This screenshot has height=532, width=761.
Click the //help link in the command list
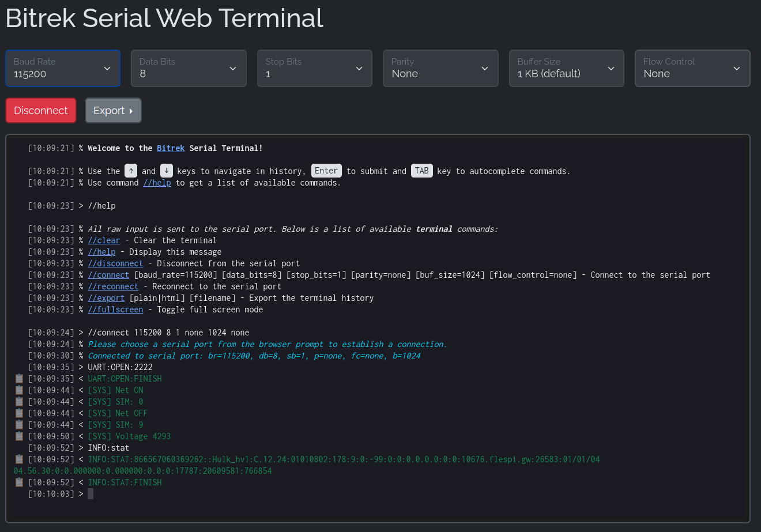(x=101, y=252)
